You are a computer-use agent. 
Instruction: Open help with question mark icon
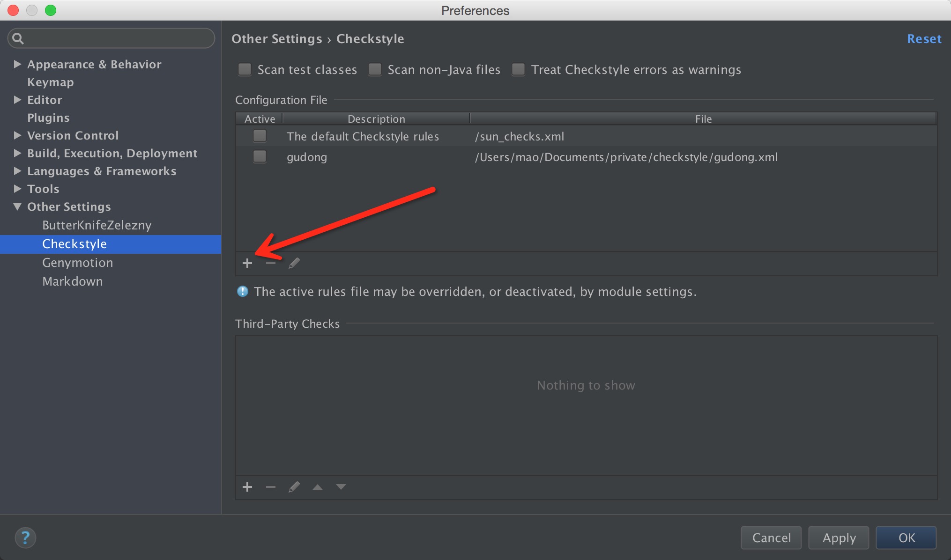pyautogui.click(x=25, y=538)
